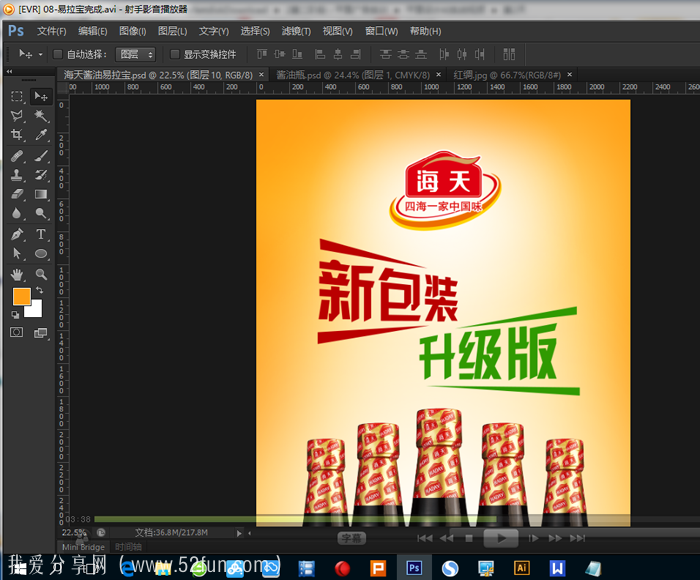Enable the 显示变换控件 checkbox
This screenshot has height=580, width=700.
click(175, 54)
